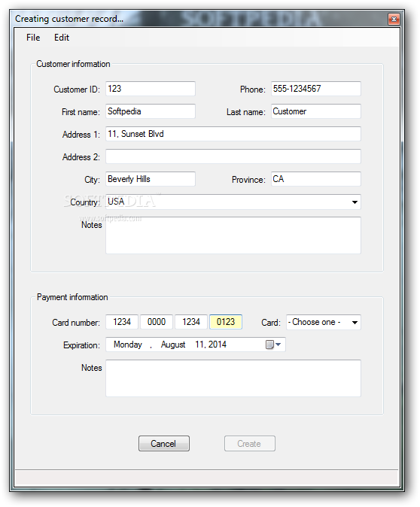Focus the Last name input field

pyautogui.click(x=316, y=111)
